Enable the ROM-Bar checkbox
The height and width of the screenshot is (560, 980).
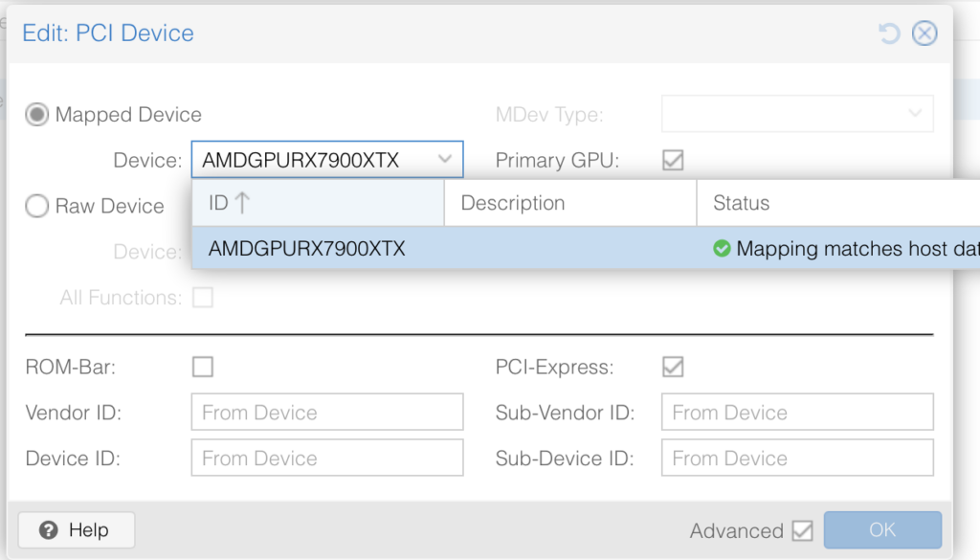203,367
